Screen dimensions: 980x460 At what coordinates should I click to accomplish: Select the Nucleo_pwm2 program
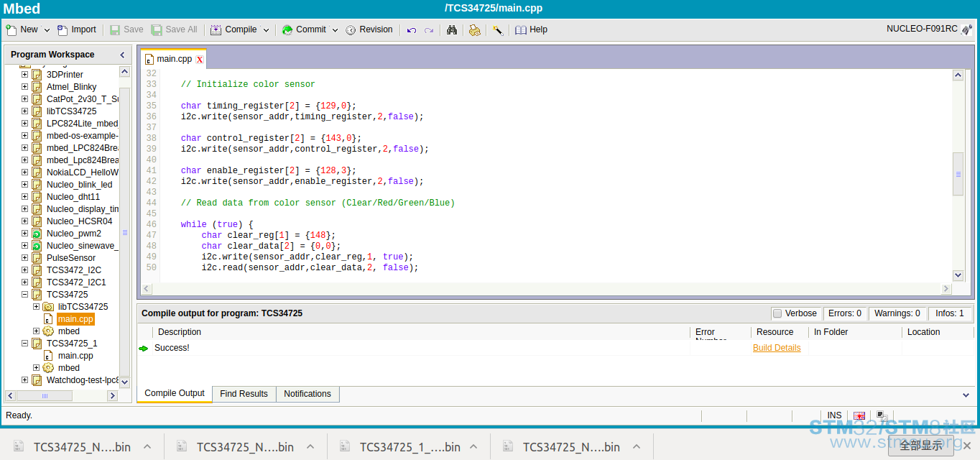[74, 234]
